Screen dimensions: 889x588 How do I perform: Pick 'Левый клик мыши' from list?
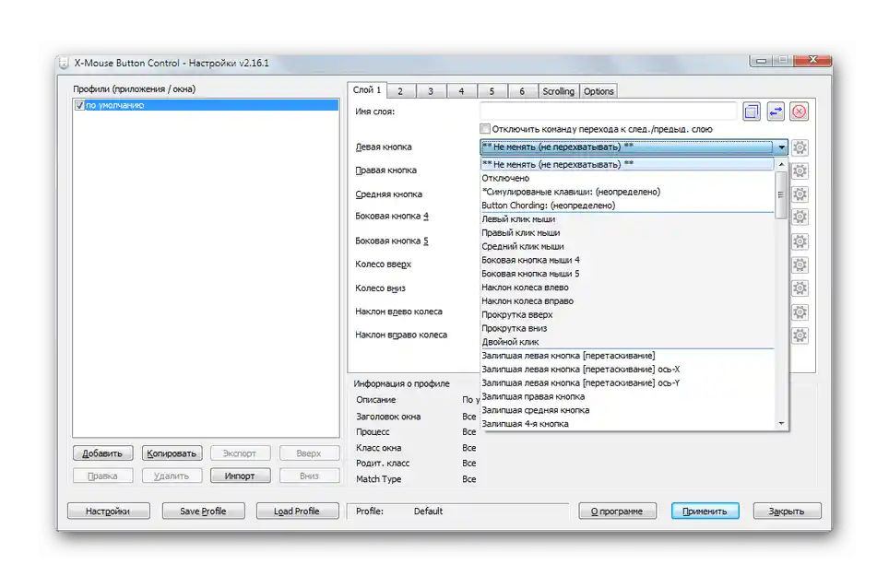tap(627, 219)
